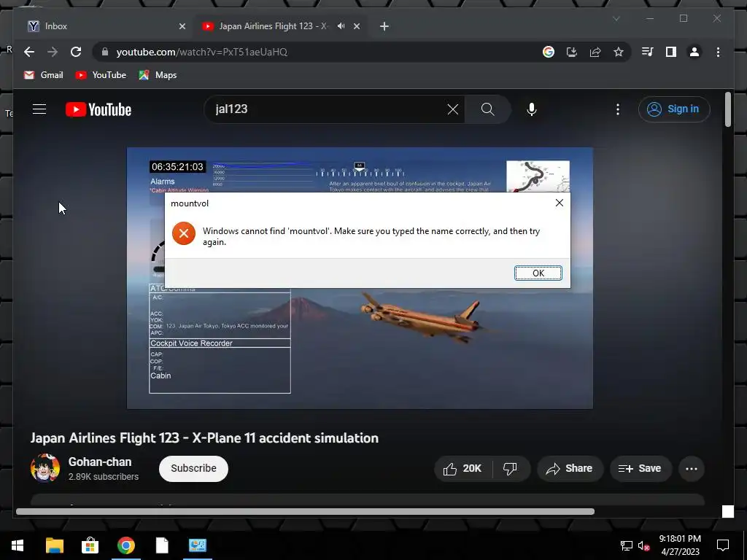Open the Windows Start menu
This screenshot has width=747, height=560.
[18, 545]
